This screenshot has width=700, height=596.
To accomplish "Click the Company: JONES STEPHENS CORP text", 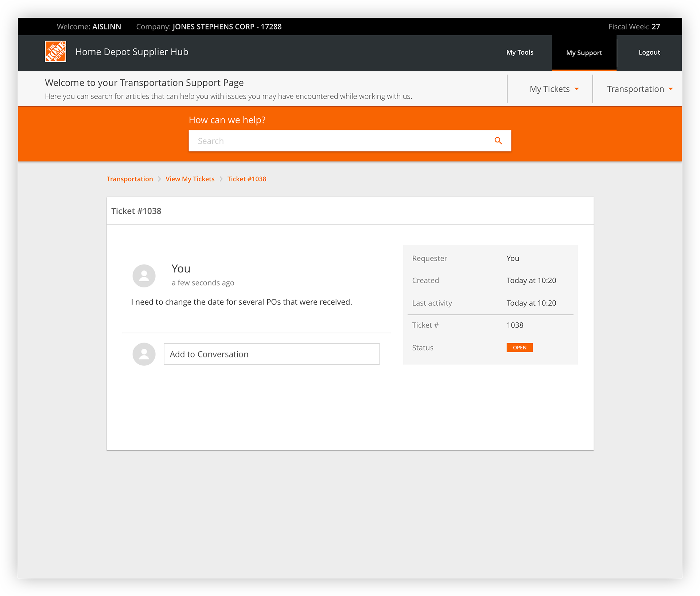I will pyautogui.click(x=209, y=27).
